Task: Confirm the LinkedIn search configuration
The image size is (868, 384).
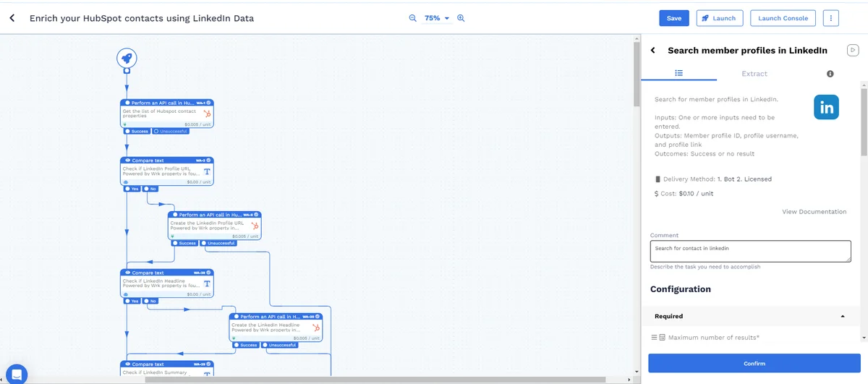Action: click(754, 363)
